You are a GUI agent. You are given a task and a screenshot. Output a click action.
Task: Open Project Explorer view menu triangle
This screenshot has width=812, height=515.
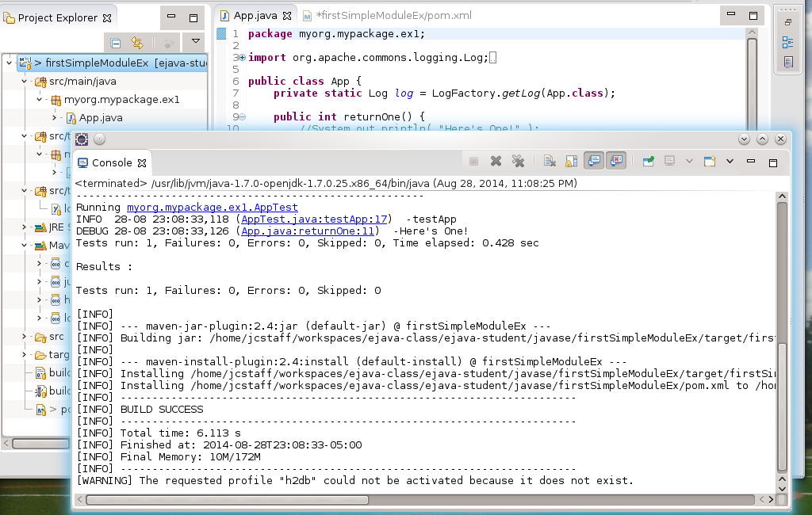(x=195, y=41)
